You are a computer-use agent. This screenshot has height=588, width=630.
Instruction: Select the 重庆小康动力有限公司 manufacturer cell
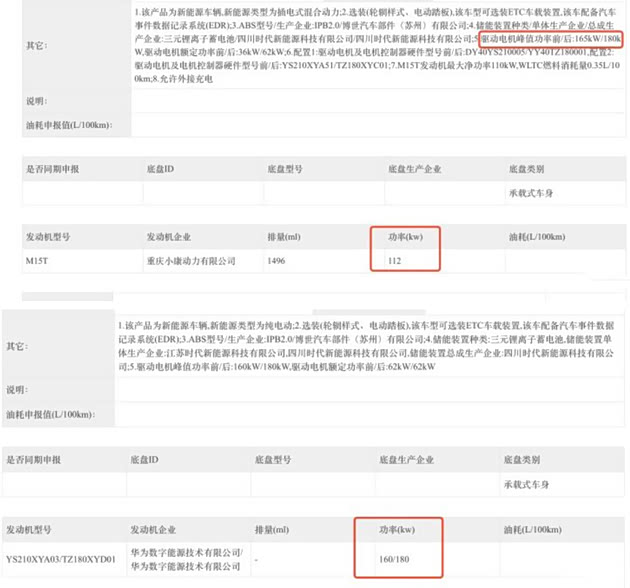tap(191, 261)
